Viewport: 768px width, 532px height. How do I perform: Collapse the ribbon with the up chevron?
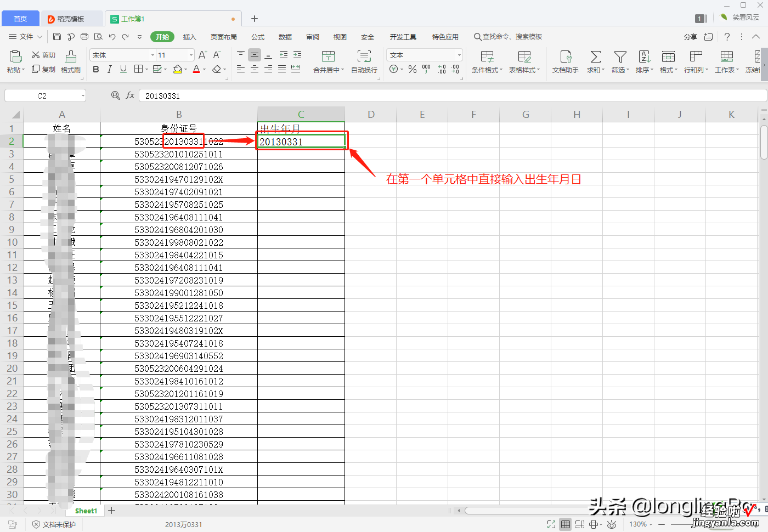coord(756,37)
